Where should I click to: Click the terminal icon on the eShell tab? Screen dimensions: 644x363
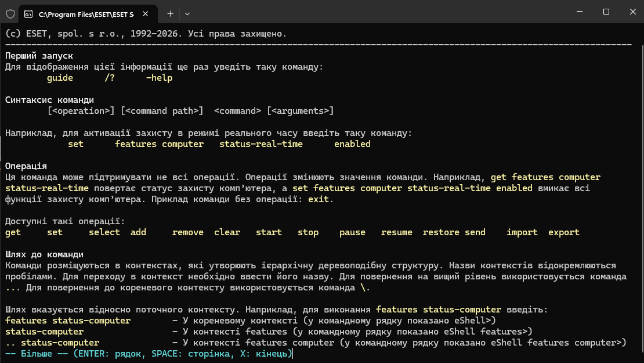click(28, 14)
